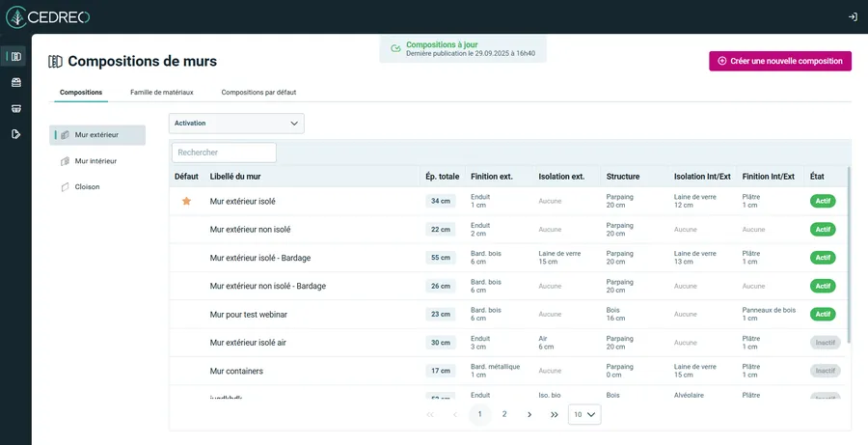
Task: Select the Mur intérieur category
Action: point(95,161)
